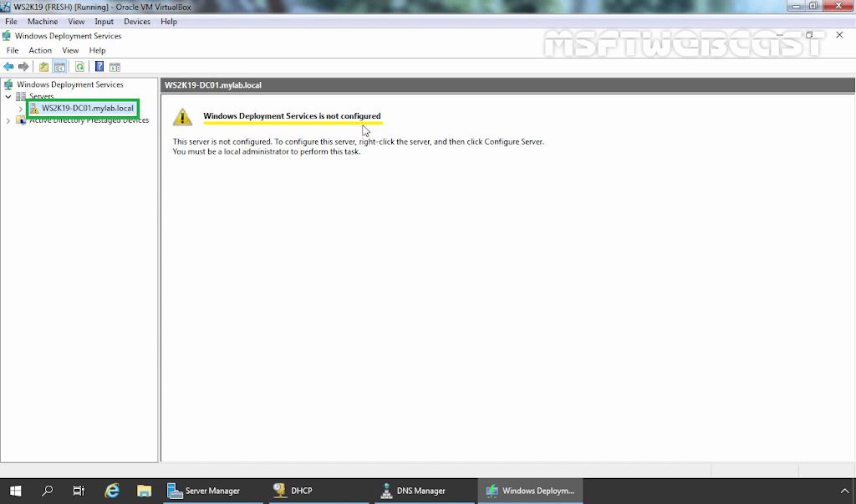Open the VirtualBox File menu

click(x=11, y=21)
